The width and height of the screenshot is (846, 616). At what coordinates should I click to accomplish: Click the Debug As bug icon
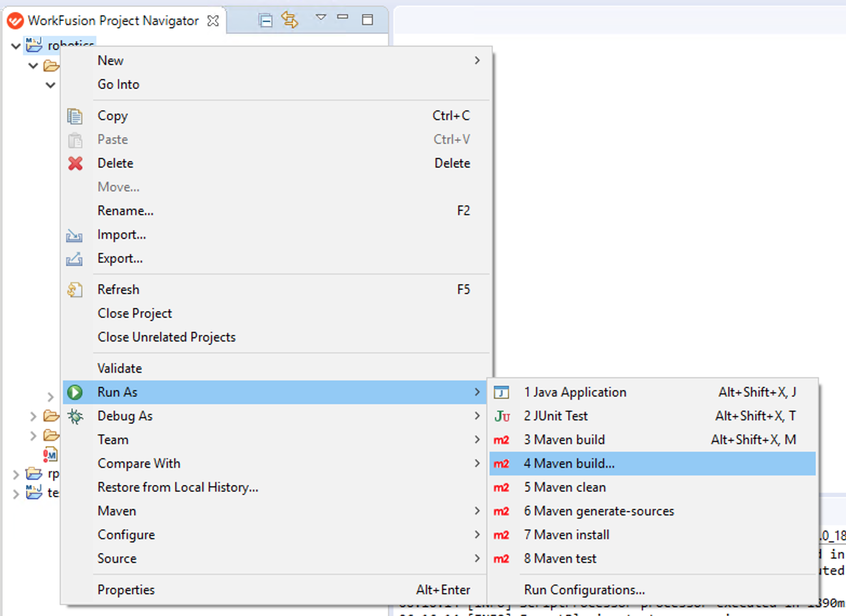[75, 416]
